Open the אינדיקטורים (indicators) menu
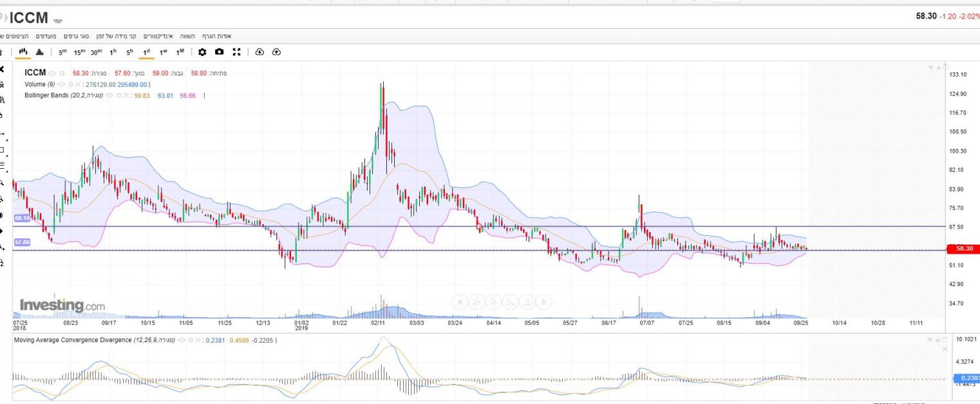Viewport: 980px width, 404px height. [x=158, y=36]
